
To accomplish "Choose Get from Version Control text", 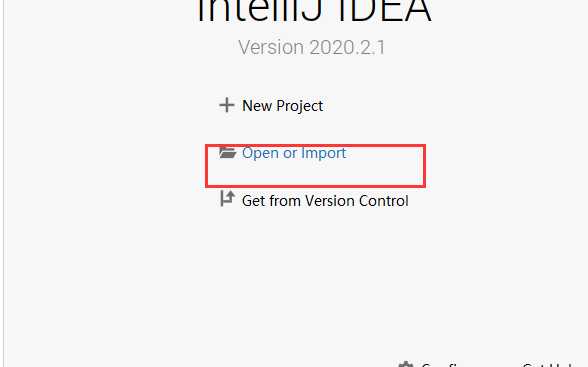I will point(325,201).
